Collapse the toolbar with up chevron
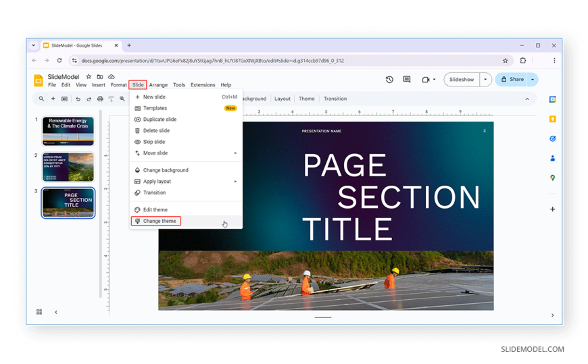This screenshot has width=588, height=364. pos(527,99)
